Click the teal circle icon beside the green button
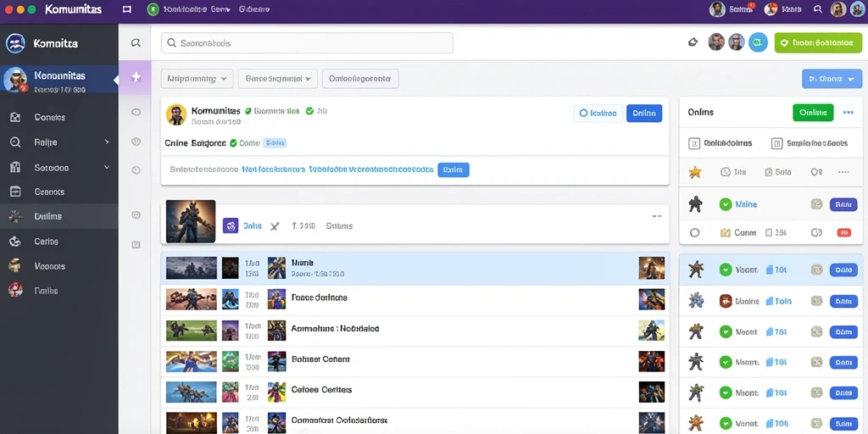Screen dimensions: 868x434 pyautogui.click(x=758, y=42)
